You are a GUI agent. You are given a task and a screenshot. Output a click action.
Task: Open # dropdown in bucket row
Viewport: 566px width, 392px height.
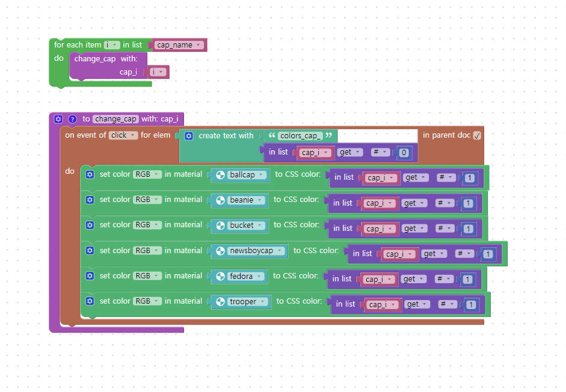point(444,228)
